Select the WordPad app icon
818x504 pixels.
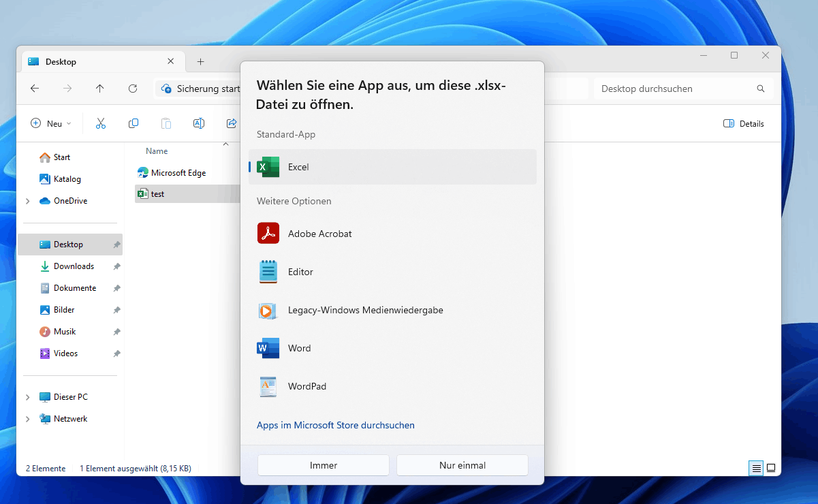[x=268, y=386]
